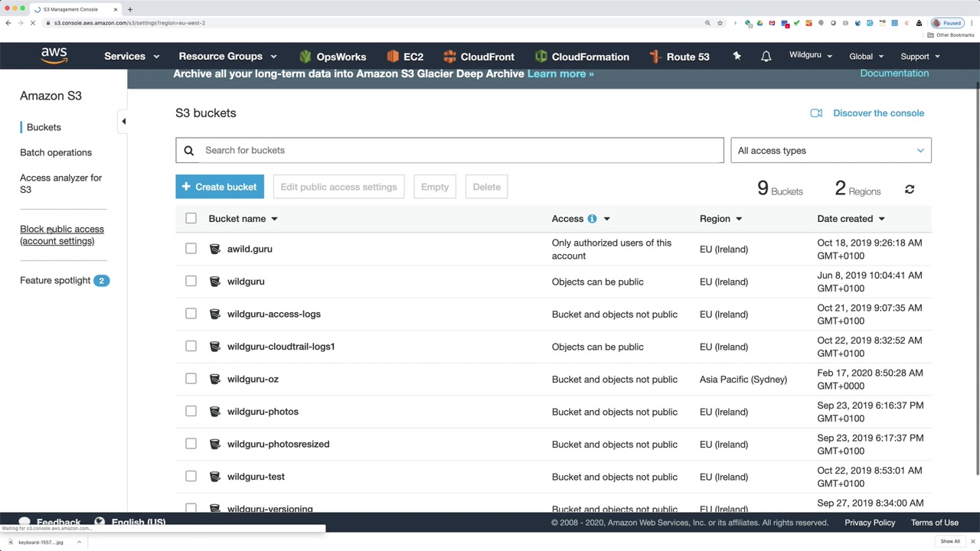Open the Documentation link
This screenshot has height=551, width=980.
894,73
